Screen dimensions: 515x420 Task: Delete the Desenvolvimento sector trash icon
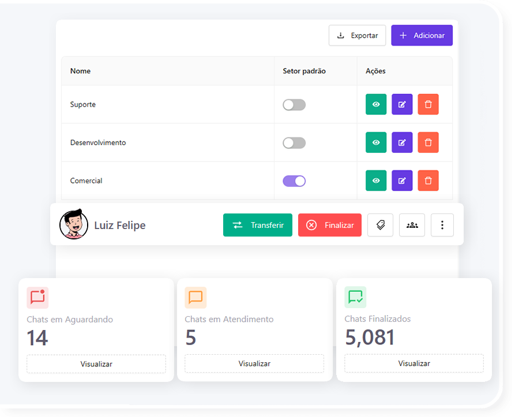(428, 142)
